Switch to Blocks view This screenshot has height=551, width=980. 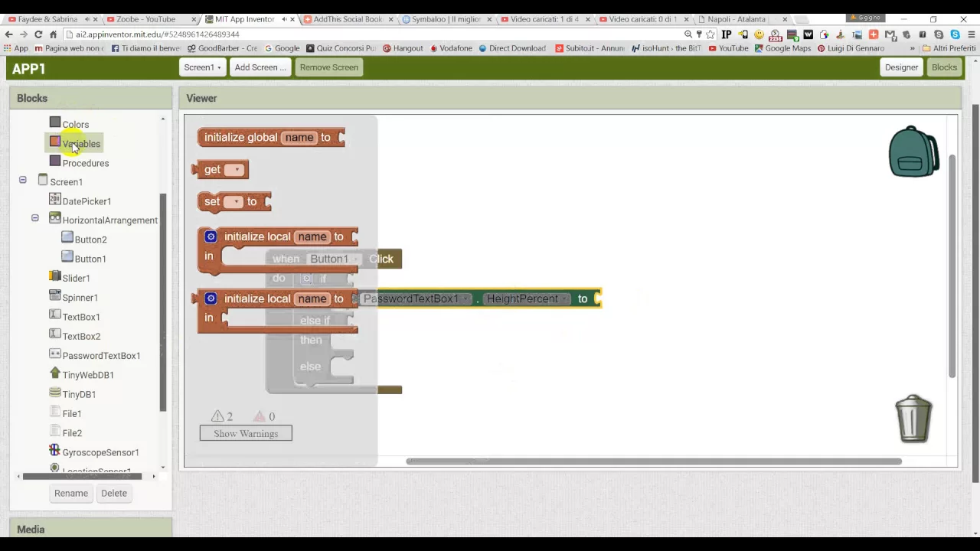pos(944,67)
